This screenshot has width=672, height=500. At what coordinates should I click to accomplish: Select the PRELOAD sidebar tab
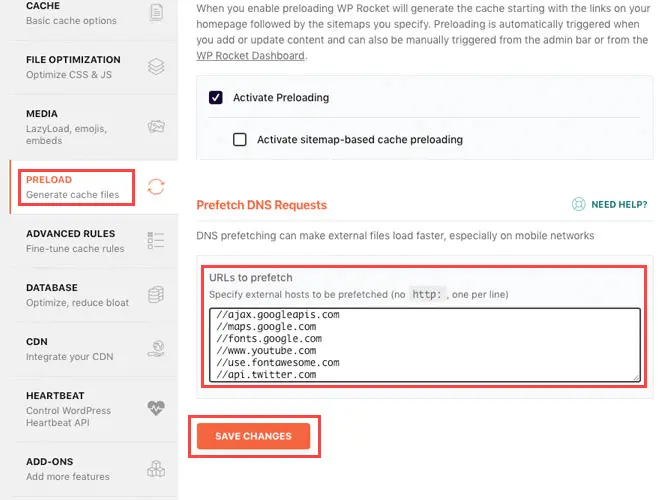(x=72, y=186)
